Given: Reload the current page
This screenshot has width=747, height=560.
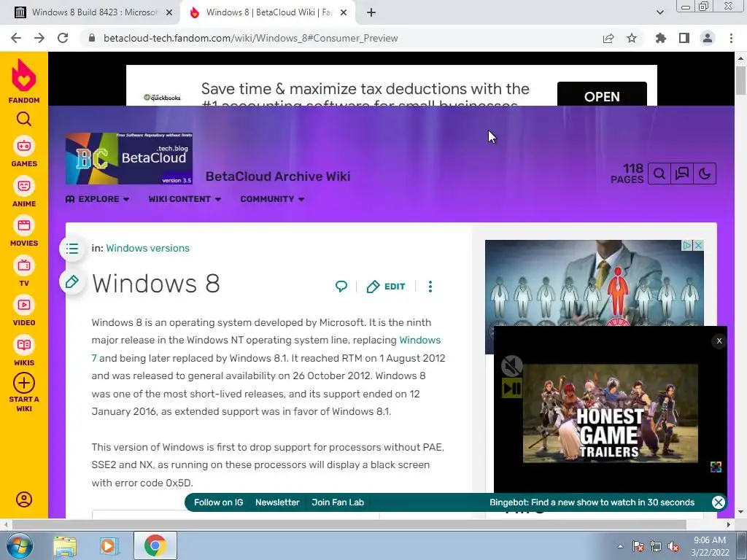Looking at the screenshot, I should click(x=63, y=38).
